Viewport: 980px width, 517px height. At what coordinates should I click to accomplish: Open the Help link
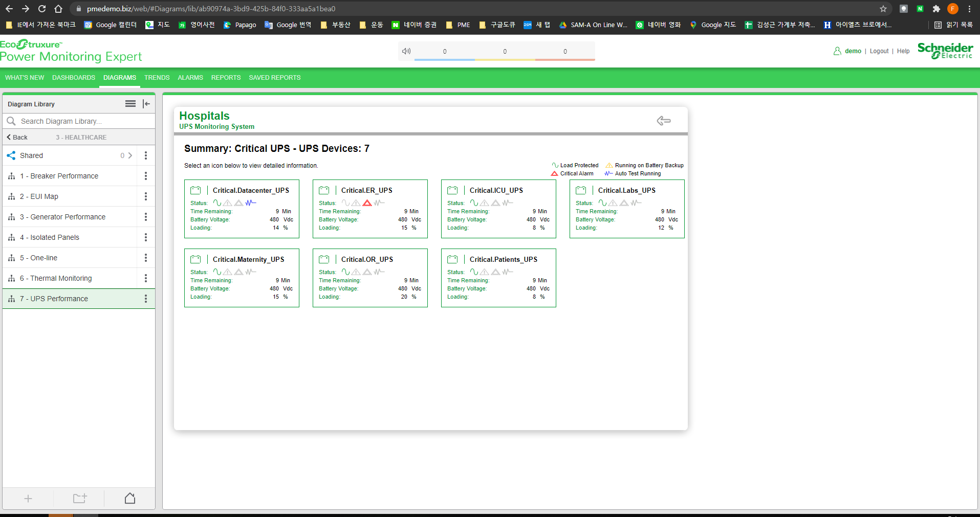(x=903, y=51)
